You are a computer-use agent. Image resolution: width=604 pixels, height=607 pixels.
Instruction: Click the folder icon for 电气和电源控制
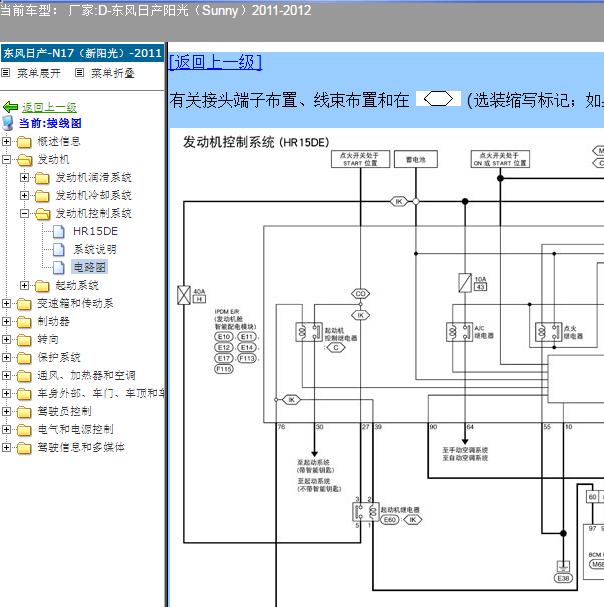point(24,430)
